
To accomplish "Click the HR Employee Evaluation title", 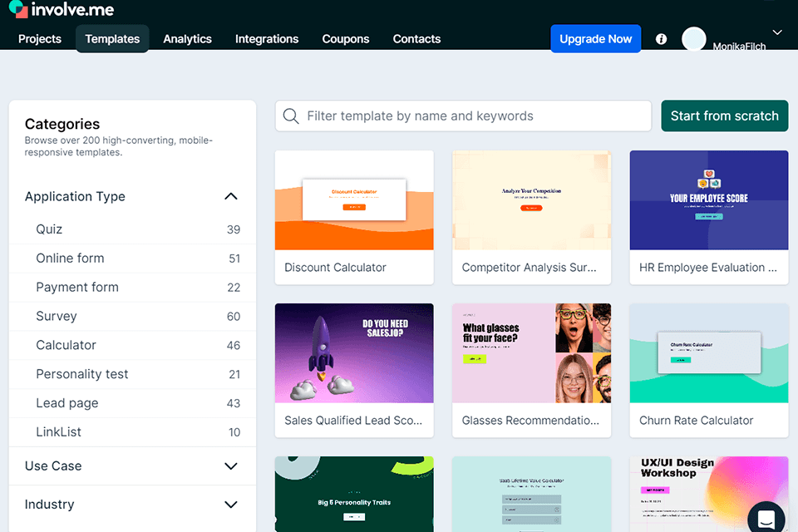I will 708,268.
